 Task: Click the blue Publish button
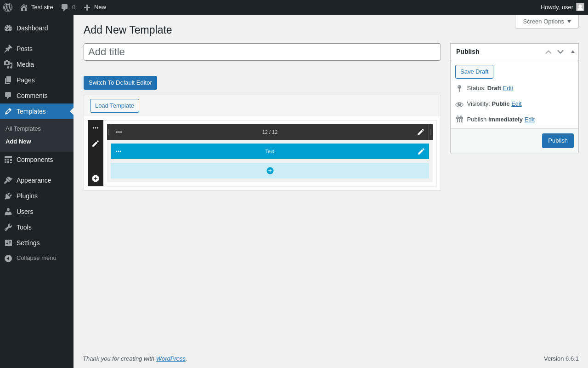558,141
